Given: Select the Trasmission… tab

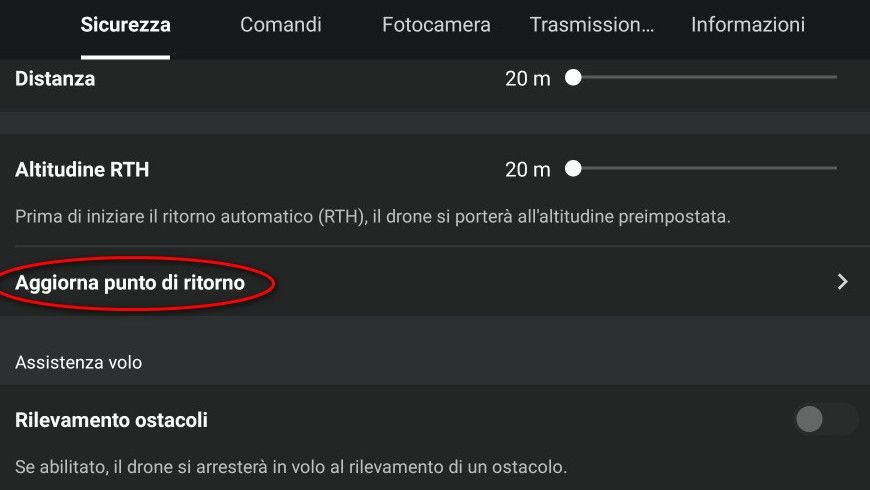Looking at the screenshot, I should (x=592, y=25).
